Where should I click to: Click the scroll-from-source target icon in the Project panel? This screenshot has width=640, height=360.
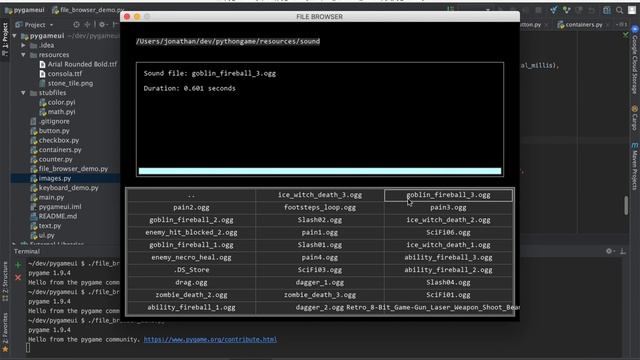76,24
